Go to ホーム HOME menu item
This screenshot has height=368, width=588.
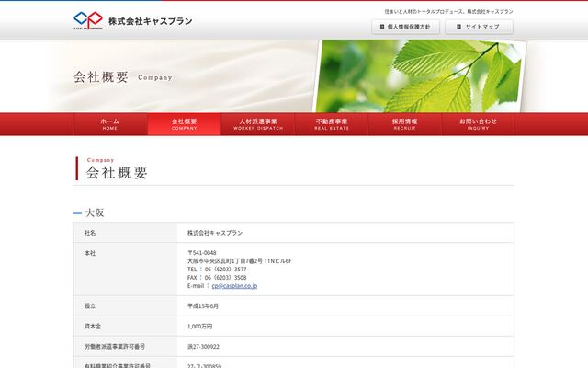(110, 124)
